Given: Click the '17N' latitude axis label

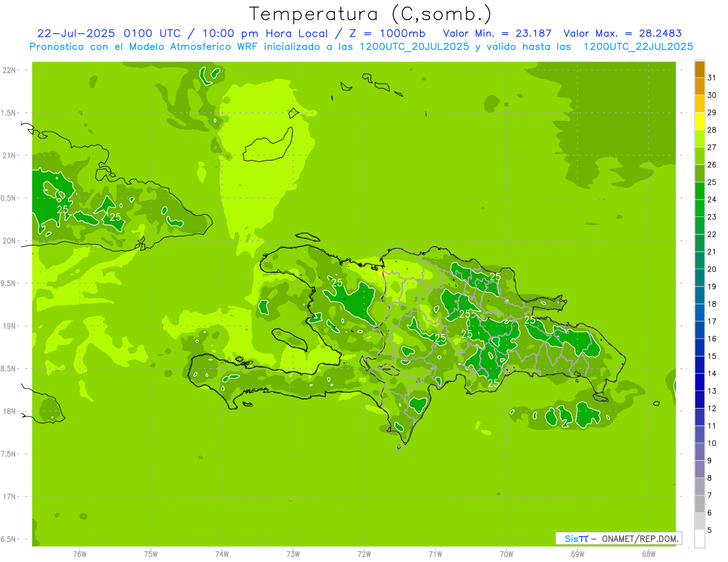Looking at the screenshot, I should pos(10,497).
